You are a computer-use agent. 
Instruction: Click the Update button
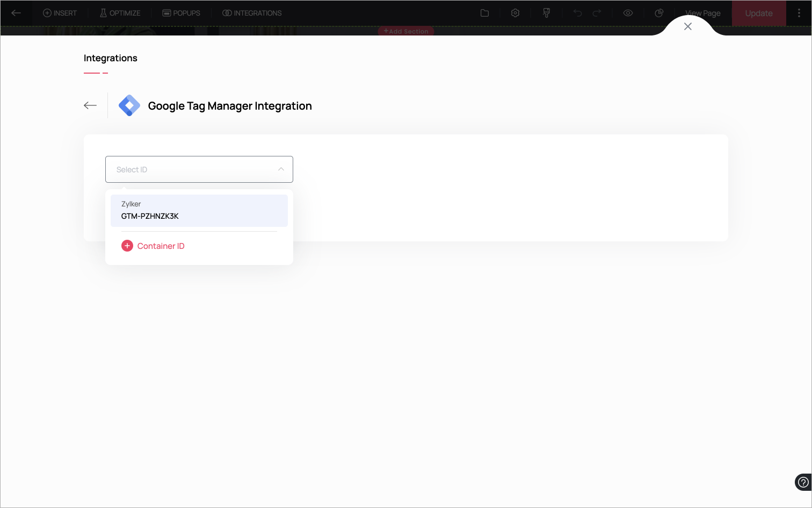[759, 13]
